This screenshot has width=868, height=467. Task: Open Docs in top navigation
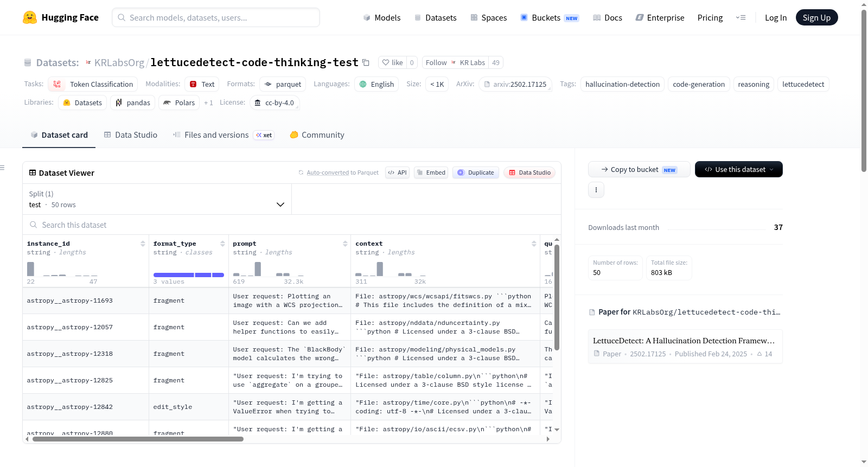click(x=608, y=17)
